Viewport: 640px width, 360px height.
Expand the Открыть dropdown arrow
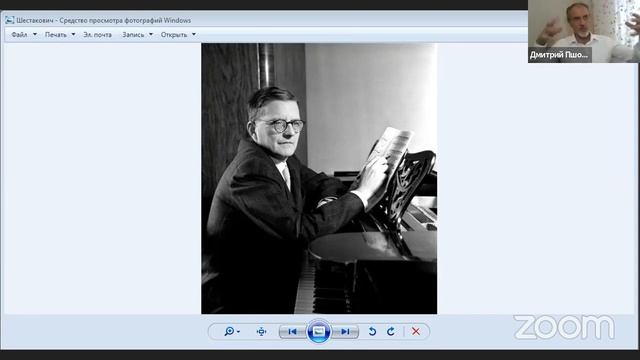(x=194, y=35)
